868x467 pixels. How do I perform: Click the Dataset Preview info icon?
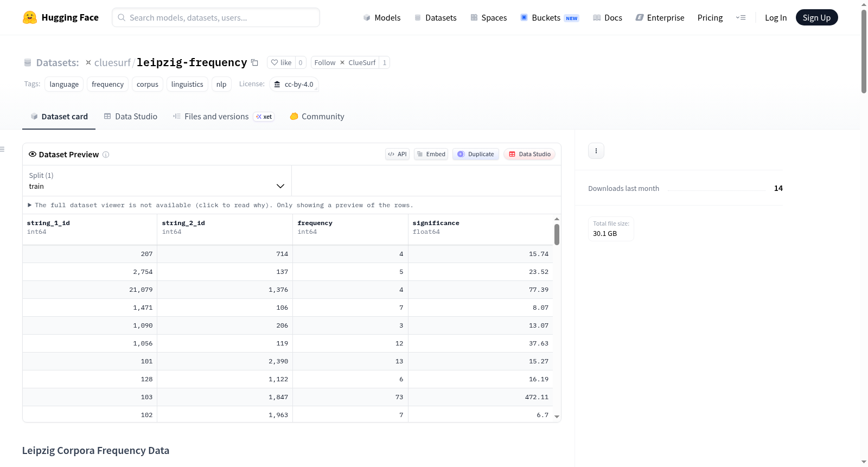[106, 155]
